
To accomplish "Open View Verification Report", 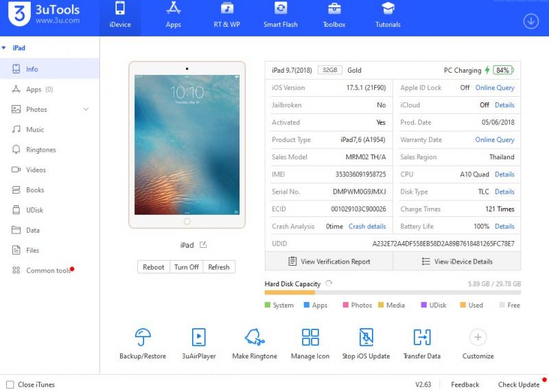I will point(329,262).
